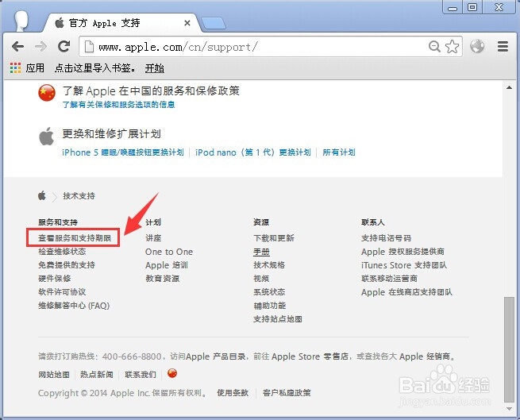
Task: Open One to One link
Action: 169,252
